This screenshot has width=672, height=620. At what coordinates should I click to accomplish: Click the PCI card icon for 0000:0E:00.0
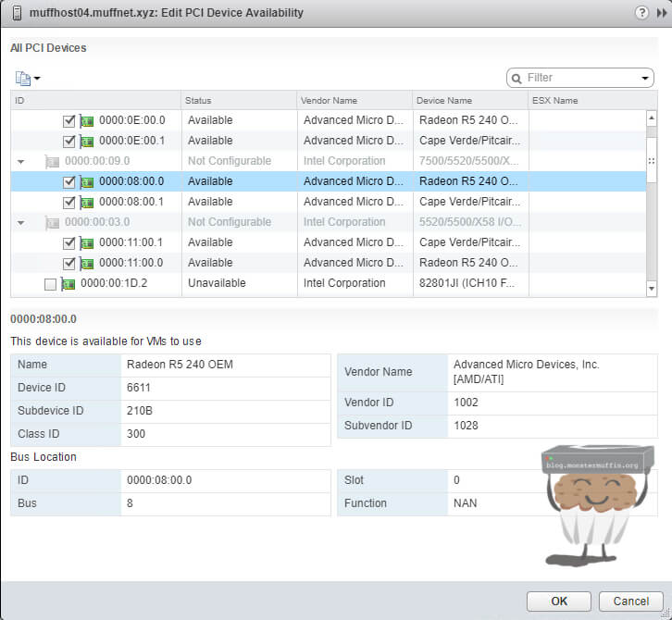coord(87,120)
